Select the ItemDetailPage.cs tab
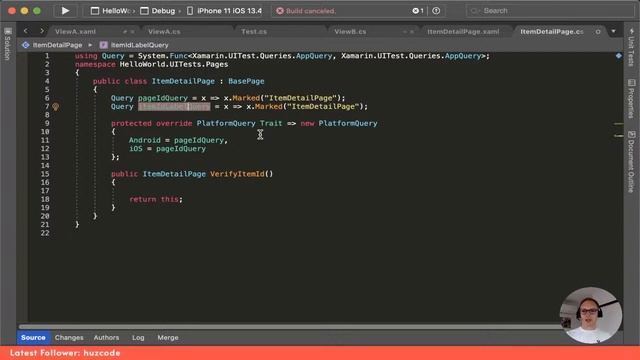Screen dimensions: 640x360 pos(552,31)
